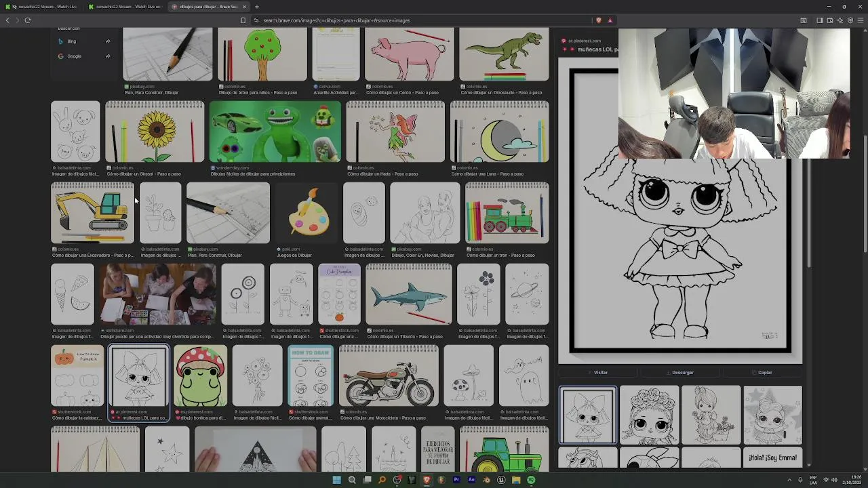The height and width of the screenshot is (488, 868).
Task: Open the sunflower 'Girasol' drawing thumbnail
Action: [155, 131]
